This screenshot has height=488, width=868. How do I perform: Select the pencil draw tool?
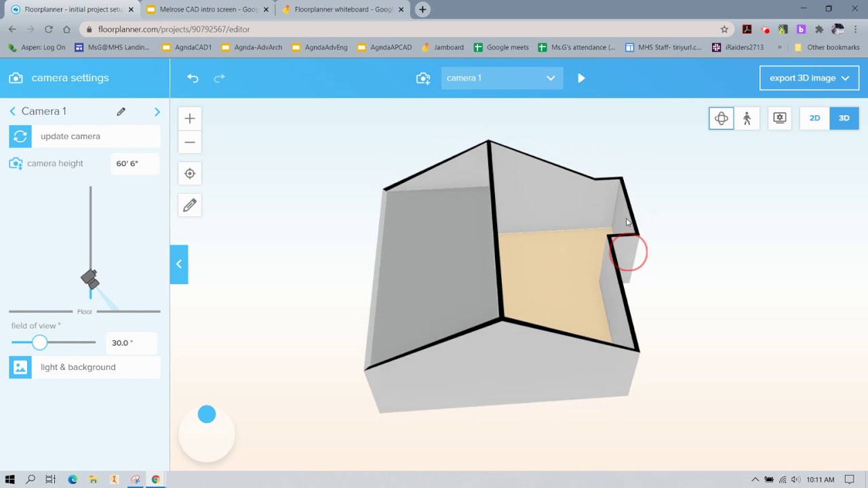(190, 205)
